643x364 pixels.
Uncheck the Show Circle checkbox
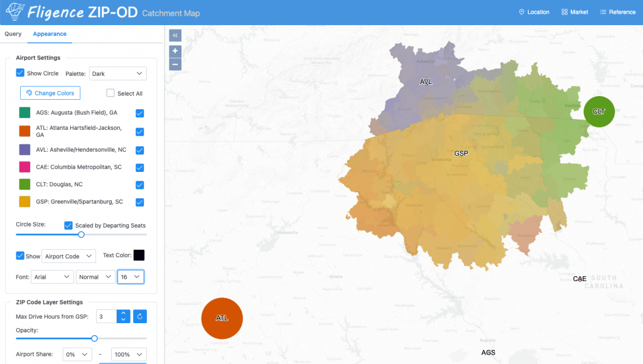[20, 73]
